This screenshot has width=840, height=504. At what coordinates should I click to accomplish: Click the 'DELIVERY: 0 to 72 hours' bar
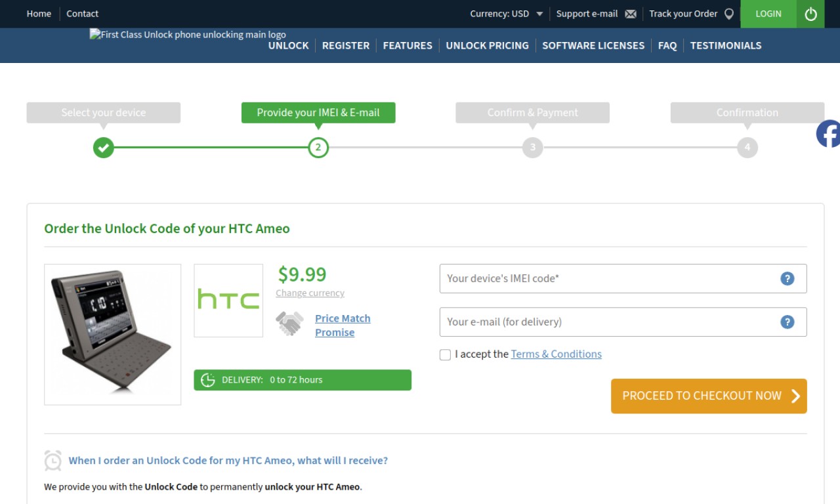tap(303, 380)
